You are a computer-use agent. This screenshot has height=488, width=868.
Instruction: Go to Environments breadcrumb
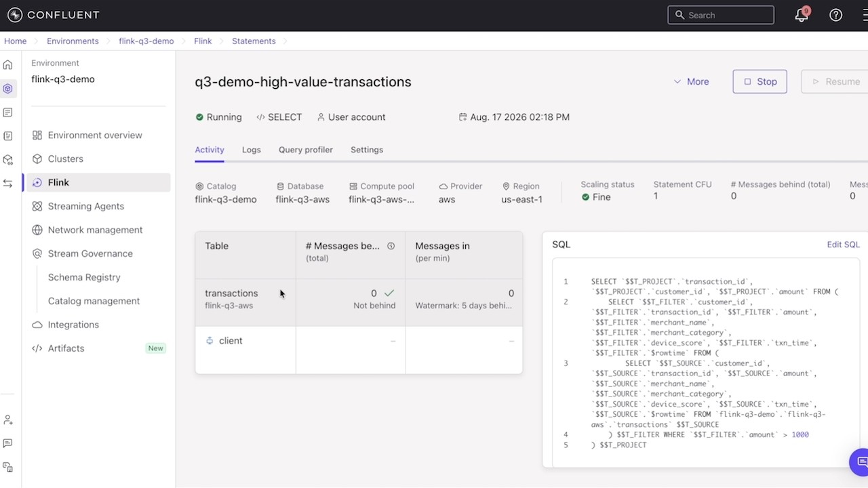click(73, 41)
